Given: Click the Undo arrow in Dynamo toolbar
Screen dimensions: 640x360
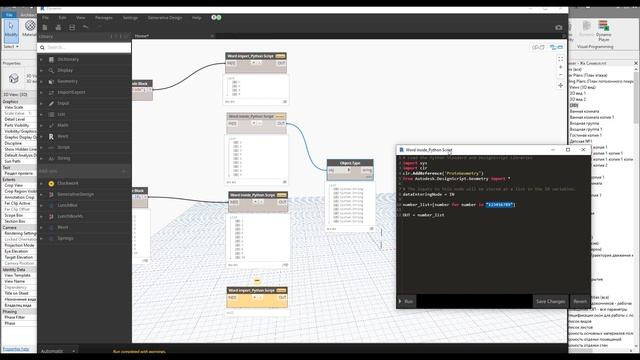Looking at the screenshot, I should [x=85, y=27].
